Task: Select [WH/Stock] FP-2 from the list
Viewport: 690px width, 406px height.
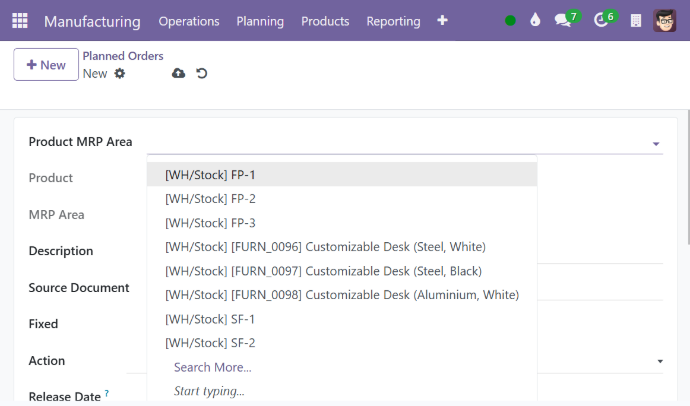Action: [x=210, y=199]
